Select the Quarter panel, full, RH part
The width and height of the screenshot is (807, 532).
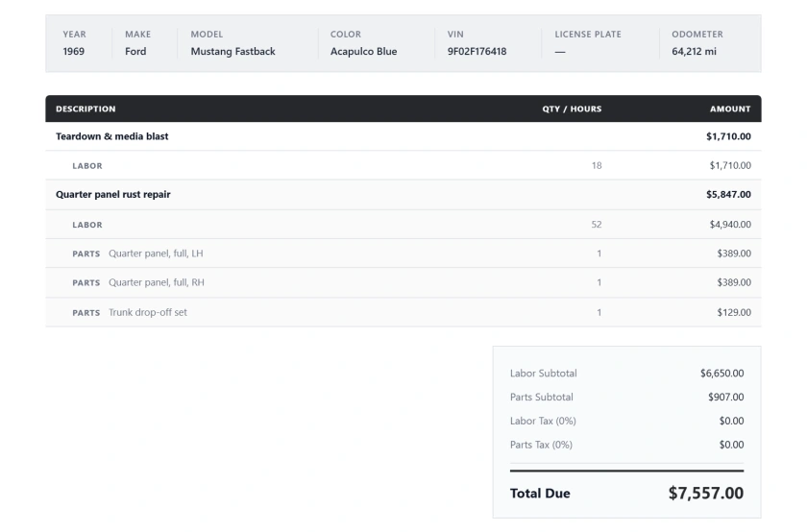(157, 282)
